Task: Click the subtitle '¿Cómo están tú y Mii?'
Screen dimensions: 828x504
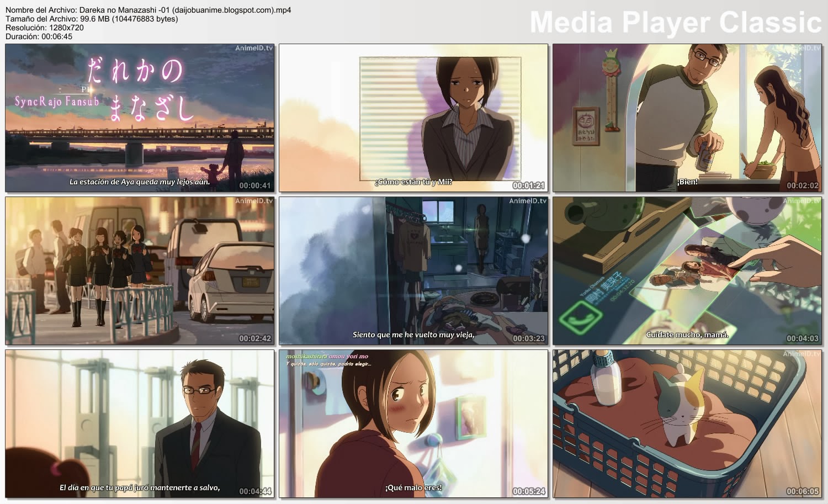Action: coord(413,182)
